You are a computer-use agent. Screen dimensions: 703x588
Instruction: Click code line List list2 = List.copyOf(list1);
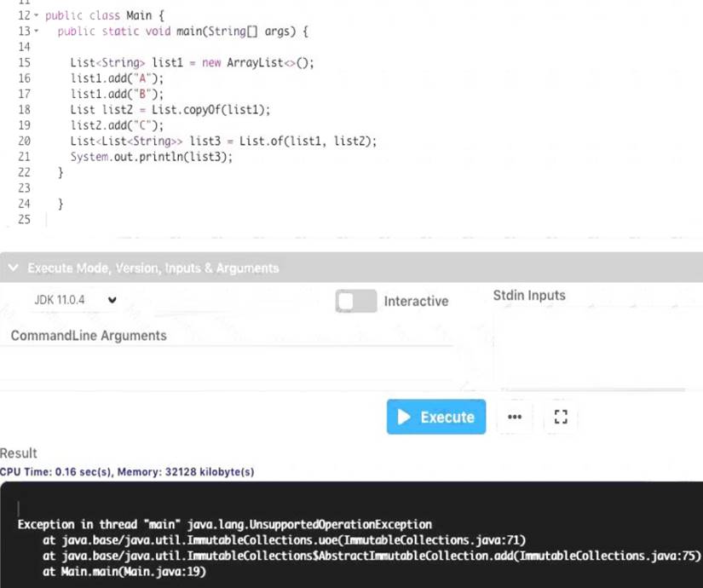pyautogui.click(x=170, y=109)
